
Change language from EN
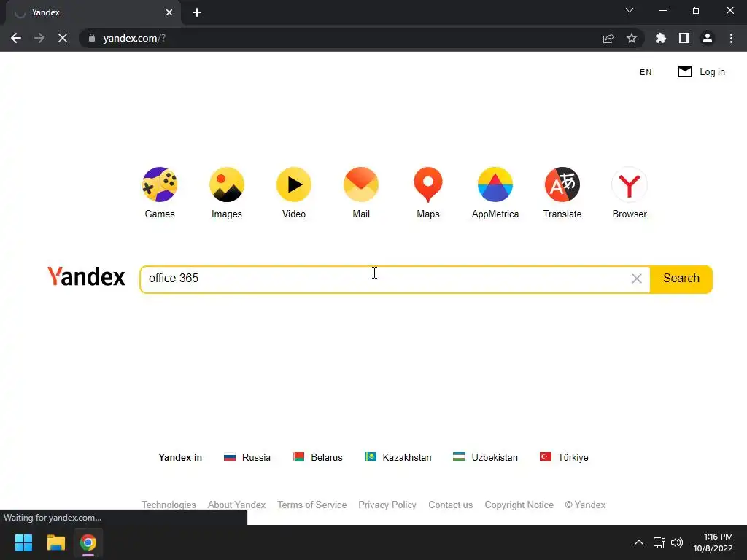pos(646,72)
